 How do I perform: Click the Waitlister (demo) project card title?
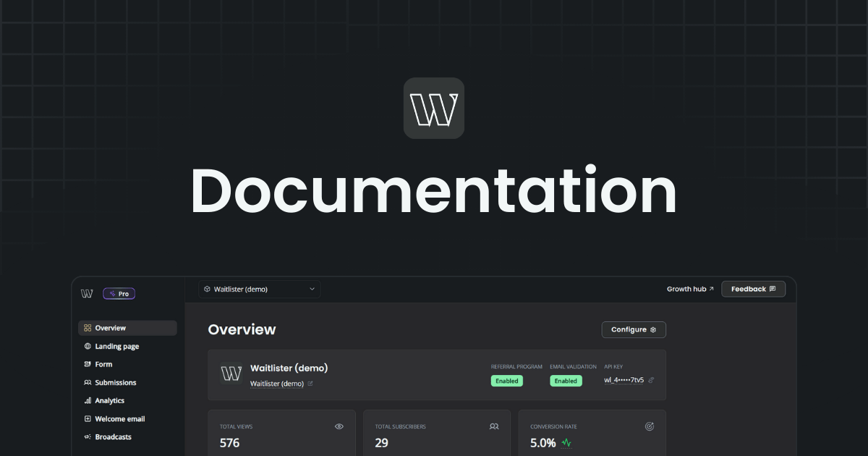point(289,368)
